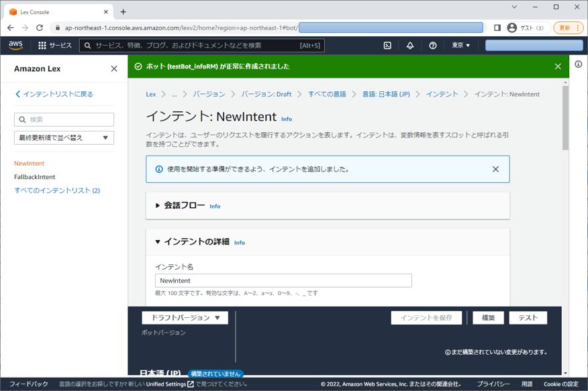Image resolution: width=588 pixels, height=391 pixels.
Task: Open the guest profile avatar icon
Action: (512, 27)
